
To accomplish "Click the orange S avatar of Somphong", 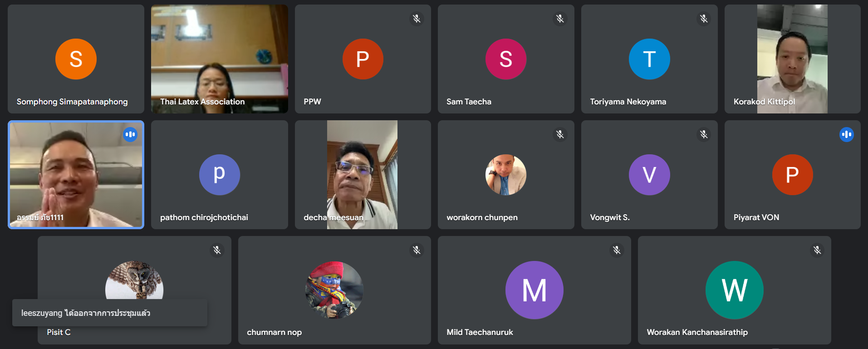I will 76,59.
